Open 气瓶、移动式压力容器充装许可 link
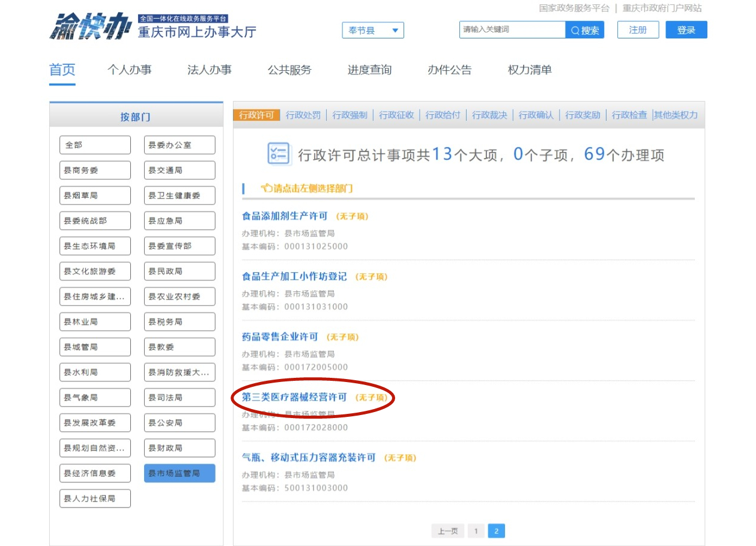 tap(309, 458)
